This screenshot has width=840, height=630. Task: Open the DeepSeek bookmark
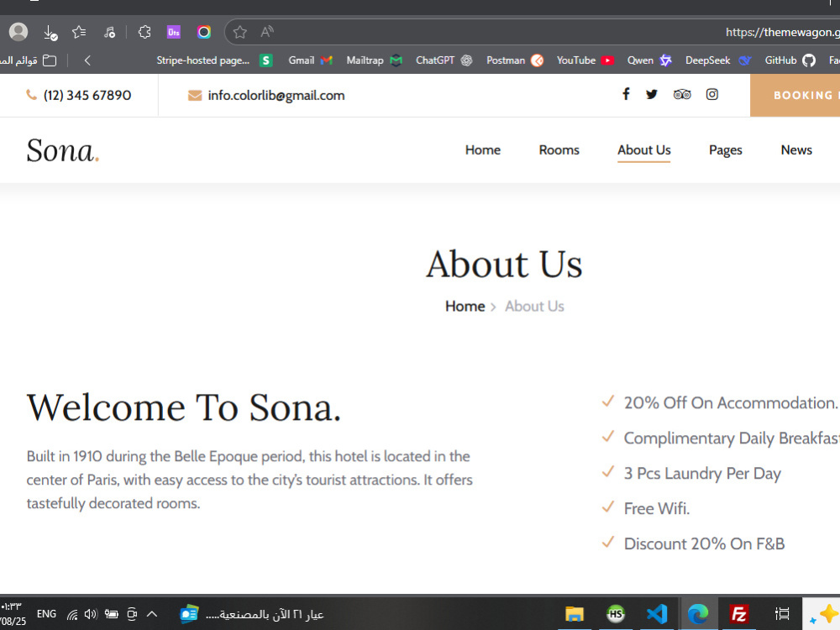pyautogui.click(x=718, y=60)
